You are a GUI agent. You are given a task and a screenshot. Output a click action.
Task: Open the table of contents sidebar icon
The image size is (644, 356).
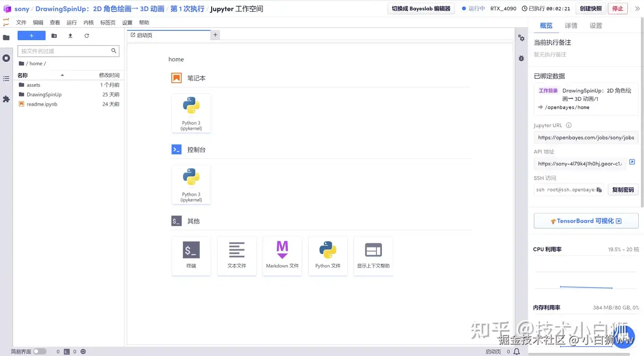[6, 79]
